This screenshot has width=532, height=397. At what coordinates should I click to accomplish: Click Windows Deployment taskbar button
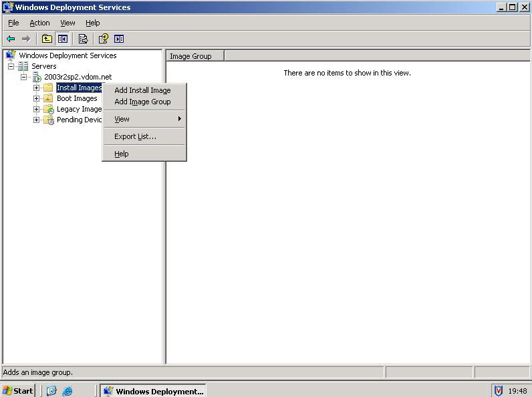pyautogui.click(x=153, y=391)
